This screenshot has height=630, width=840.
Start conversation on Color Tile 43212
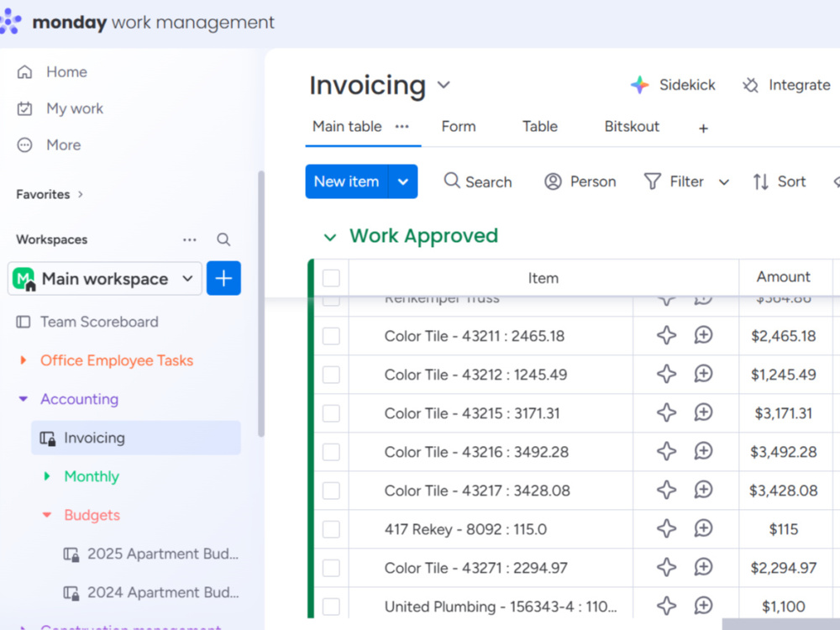click(703, 374)
